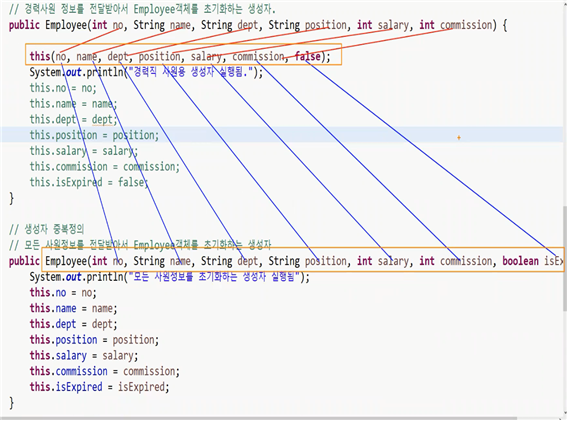
Task: Click the comment "// 모든 사원정보를 전달받아서" line
Action: [140, 245]
